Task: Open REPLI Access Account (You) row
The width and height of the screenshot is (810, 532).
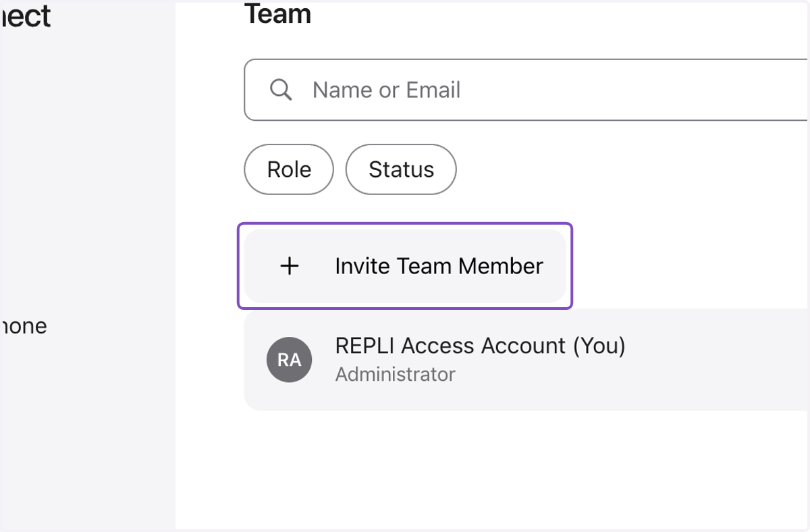Action: (x=526, y=360)
